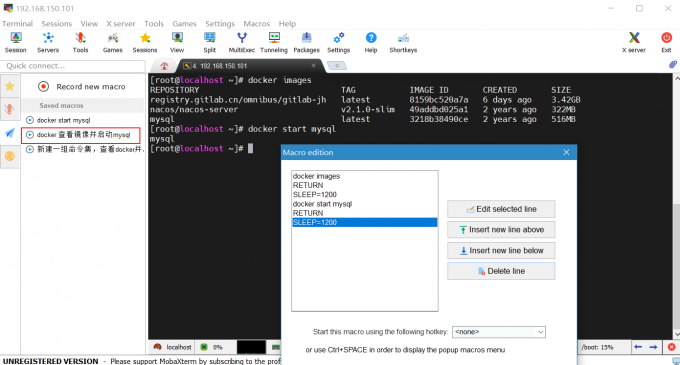Click the Exit toolbar icon
Screen dimensions: 680x365
point(667,42)
